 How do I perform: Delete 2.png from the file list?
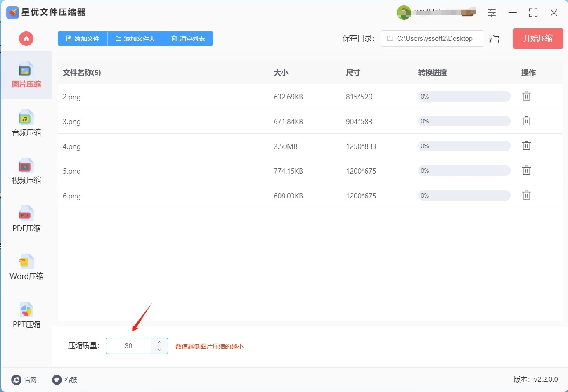526,96
